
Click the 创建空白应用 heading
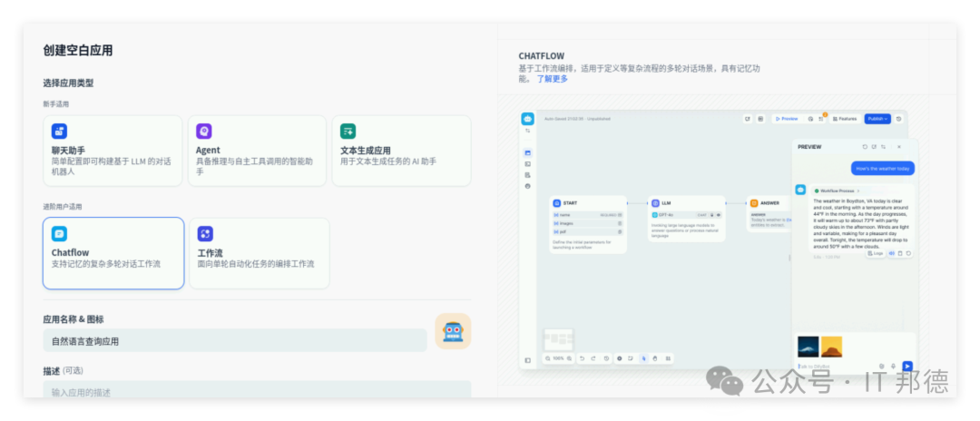click(x=78, y=51)
